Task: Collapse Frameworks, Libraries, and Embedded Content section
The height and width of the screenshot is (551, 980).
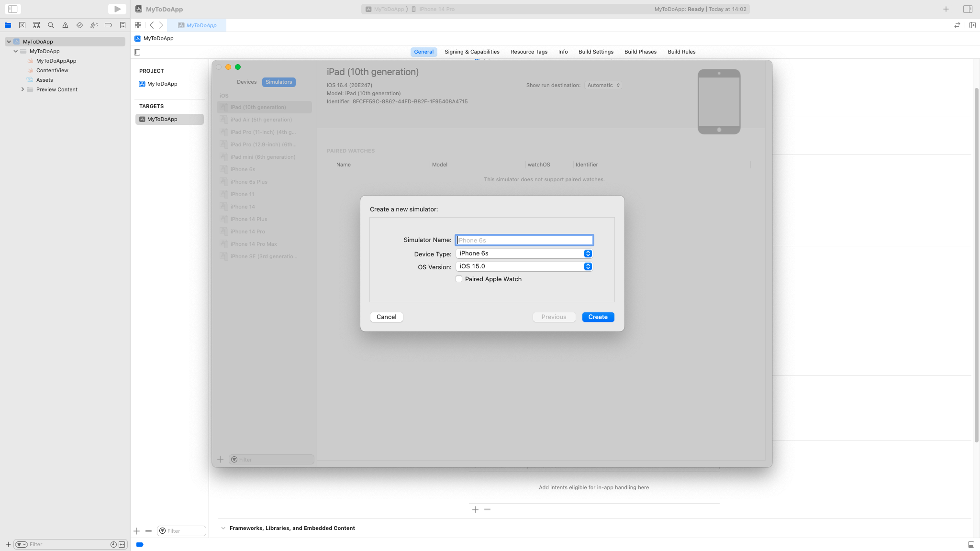Action: click(223, 528)
